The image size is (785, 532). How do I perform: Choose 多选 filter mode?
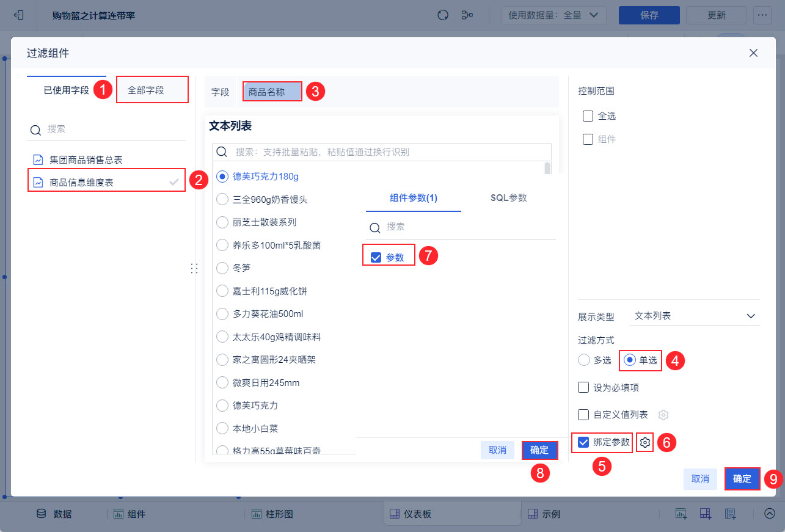(x=583, y=360)
